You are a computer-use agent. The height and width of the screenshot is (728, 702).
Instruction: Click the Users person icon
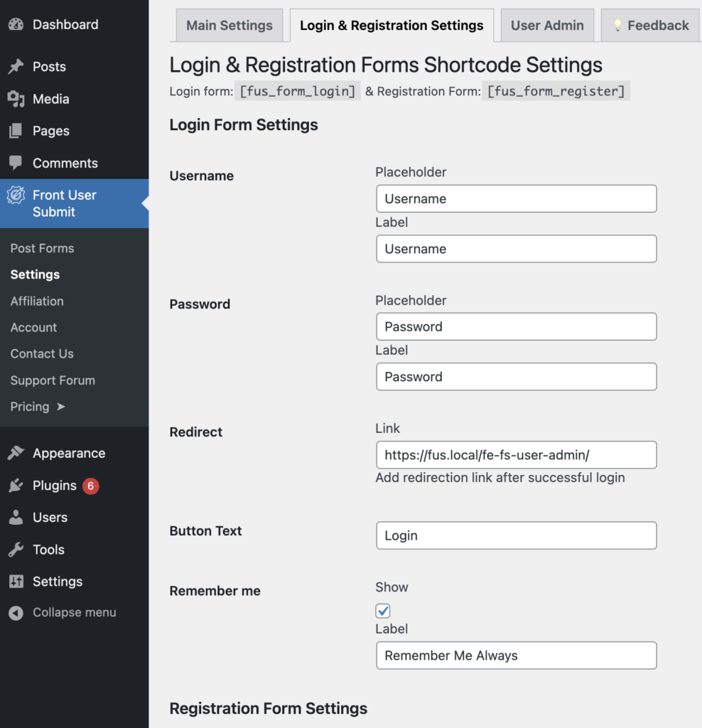pos(16,518)
